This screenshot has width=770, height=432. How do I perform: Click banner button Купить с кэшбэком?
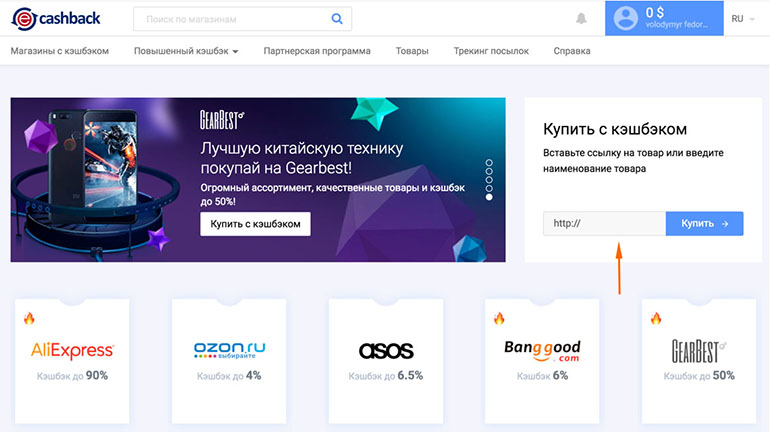click(255, 224)
